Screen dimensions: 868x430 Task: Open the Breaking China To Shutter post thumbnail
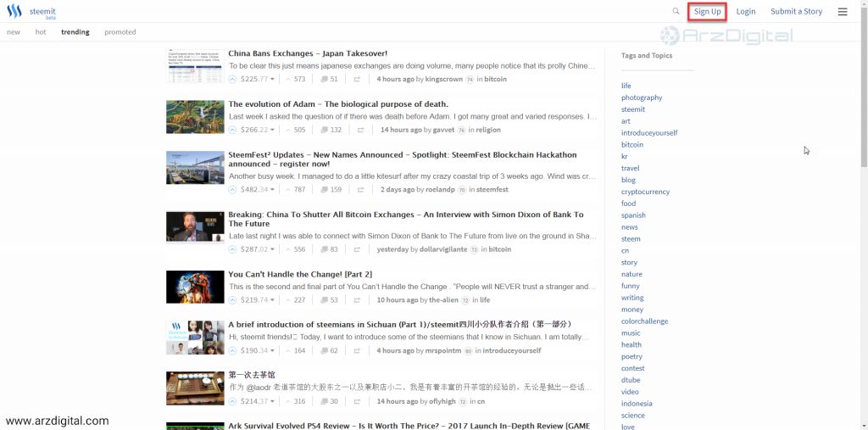pos(195,227)
